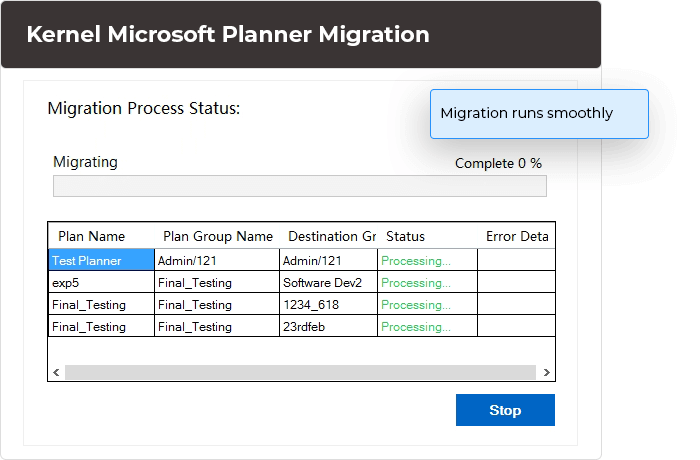Click the Migrating label
This screenshot has height=460, width=700.
coord(85,162)
